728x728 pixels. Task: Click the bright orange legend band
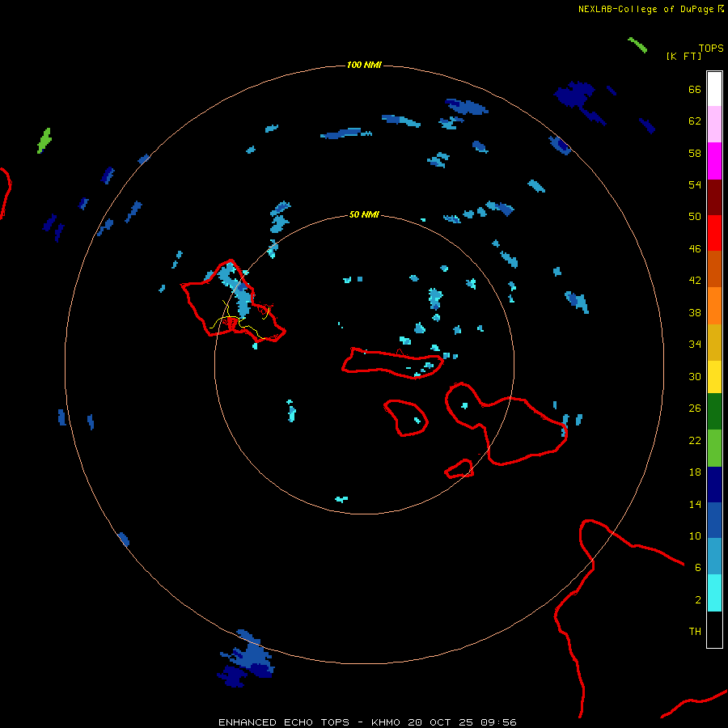pos(714,306)
